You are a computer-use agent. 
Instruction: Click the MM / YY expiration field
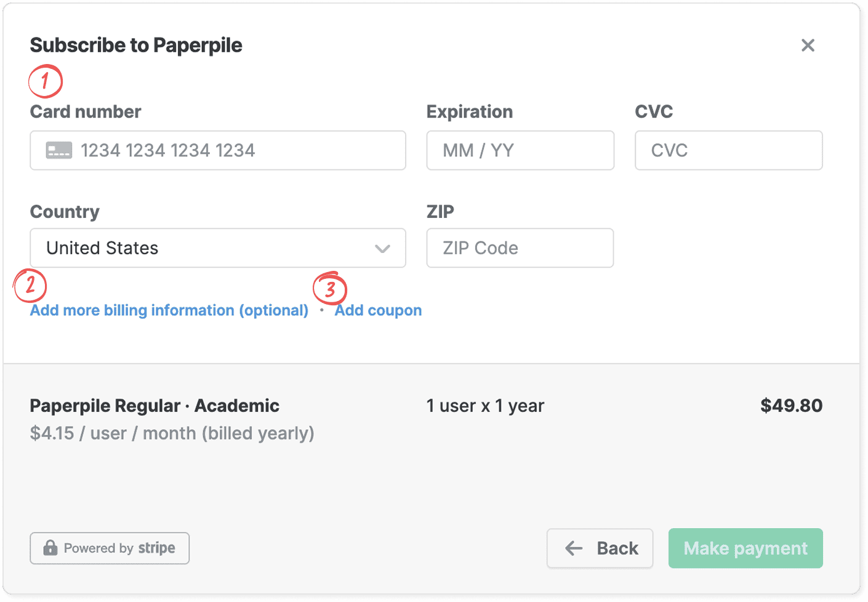pyautogui.click(x=520, y=150)
